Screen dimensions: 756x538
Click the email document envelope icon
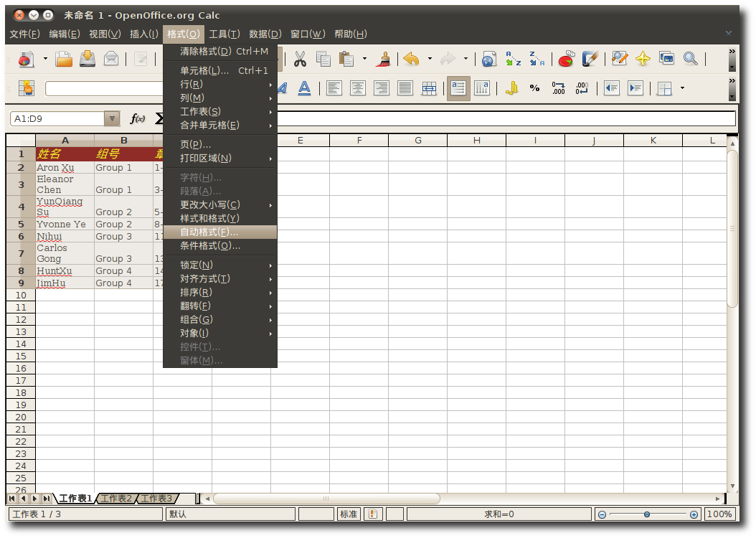(111, 60)
